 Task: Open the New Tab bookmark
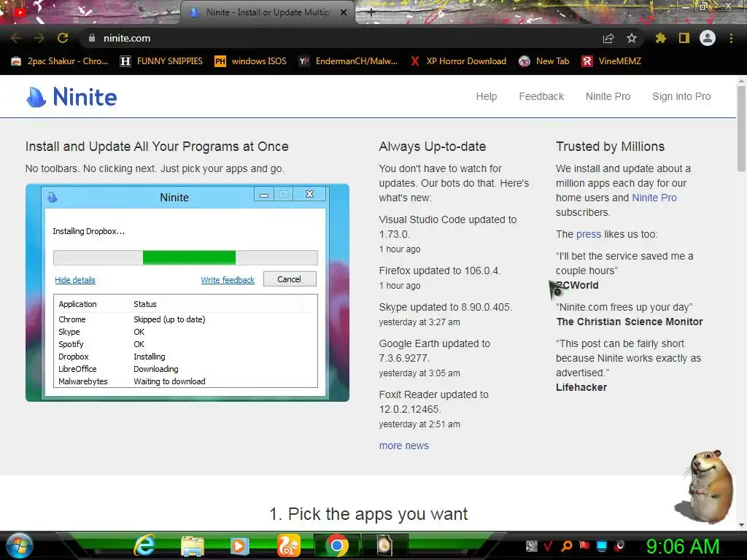pyautogui.click(x=544, y=61)
